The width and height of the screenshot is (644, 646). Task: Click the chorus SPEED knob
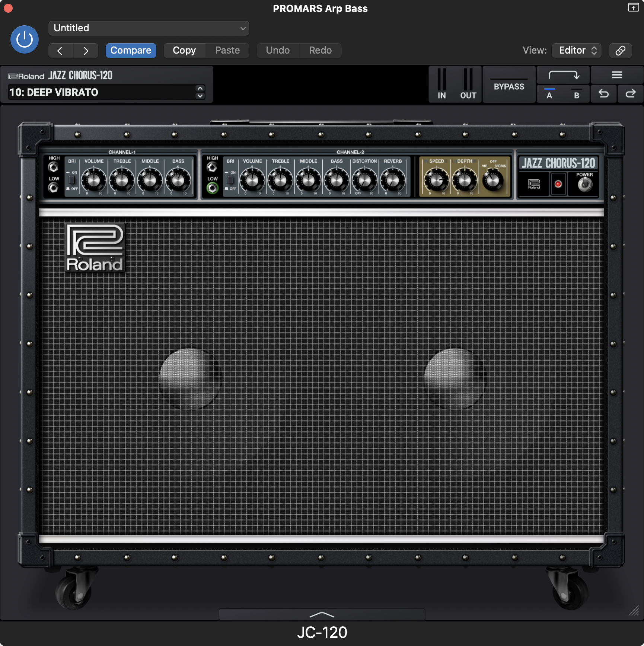pyautogui.click(x=437, y=180)
